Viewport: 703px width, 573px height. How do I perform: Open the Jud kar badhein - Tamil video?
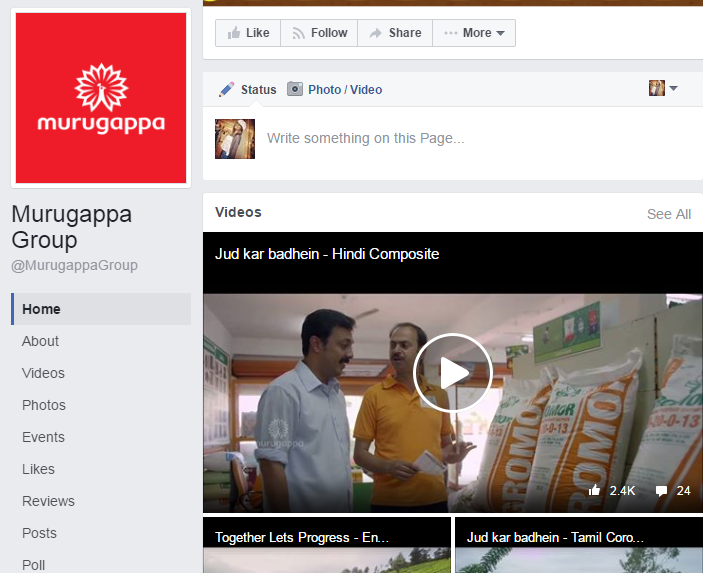pos(579,545)
